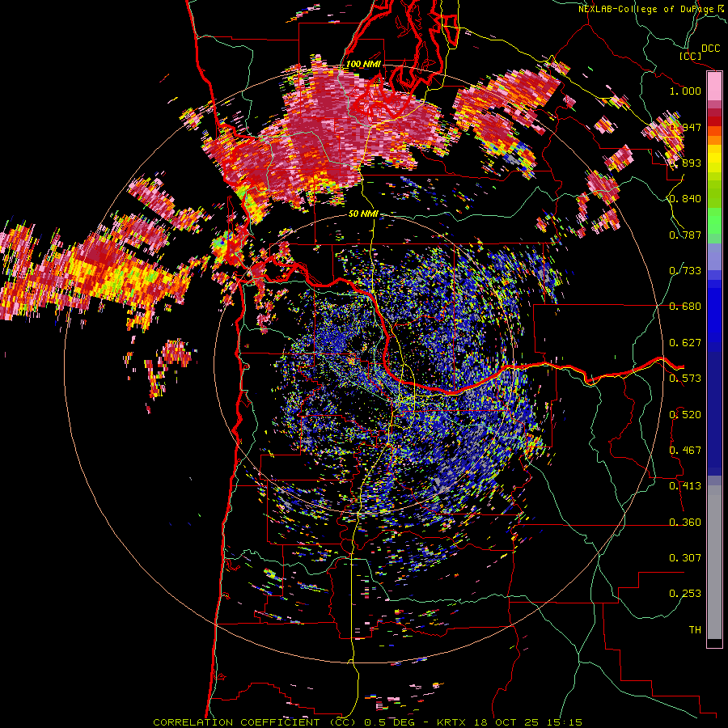The image size is (728, 728).
Task: Click the 0.467 scale value
Action: click(685, 451)
